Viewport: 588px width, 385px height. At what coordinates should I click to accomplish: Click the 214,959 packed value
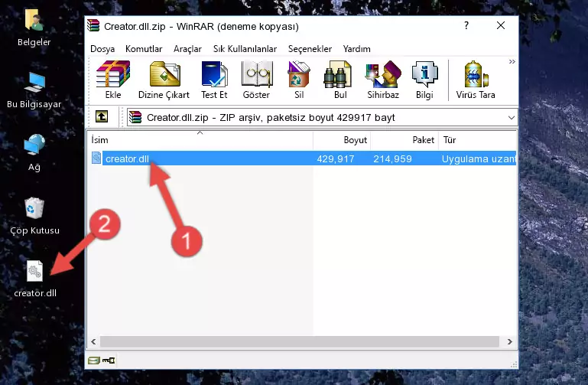coord(392,158)
